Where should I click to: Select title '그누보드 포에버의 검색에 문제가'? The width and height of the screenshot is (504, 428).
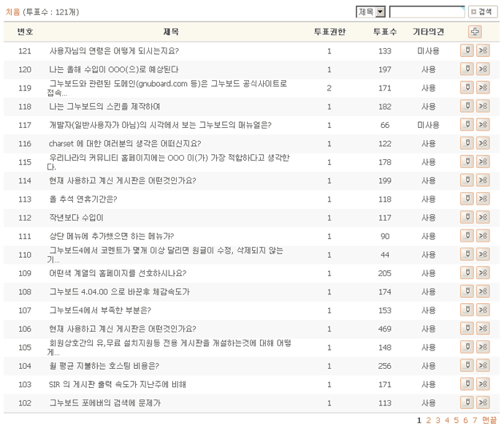click(x=104, y=403)
